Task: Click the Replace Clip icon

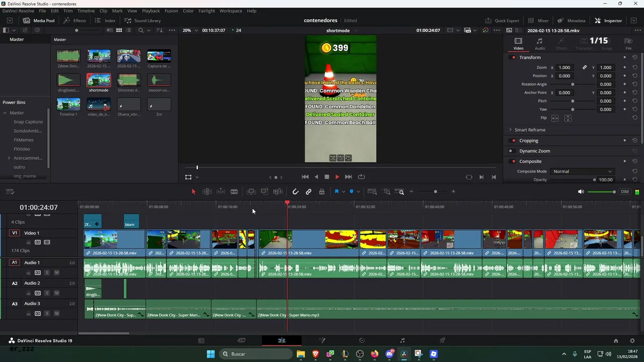Action: click(278, 192)
